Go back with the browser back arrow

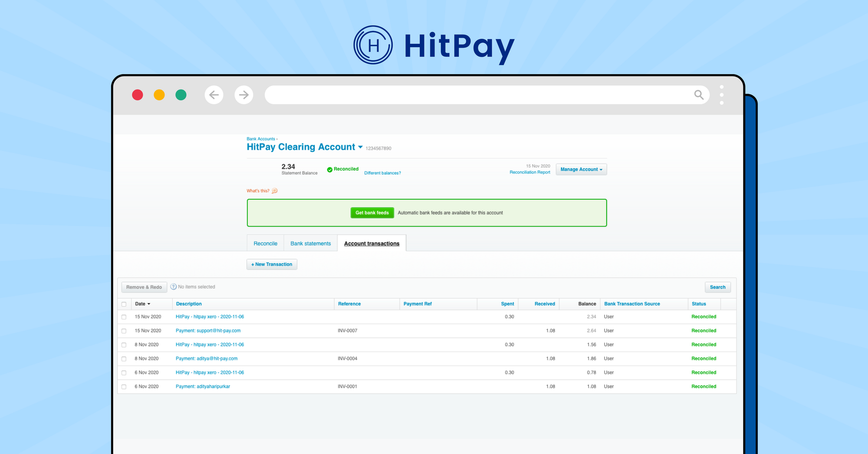point(214,95)
